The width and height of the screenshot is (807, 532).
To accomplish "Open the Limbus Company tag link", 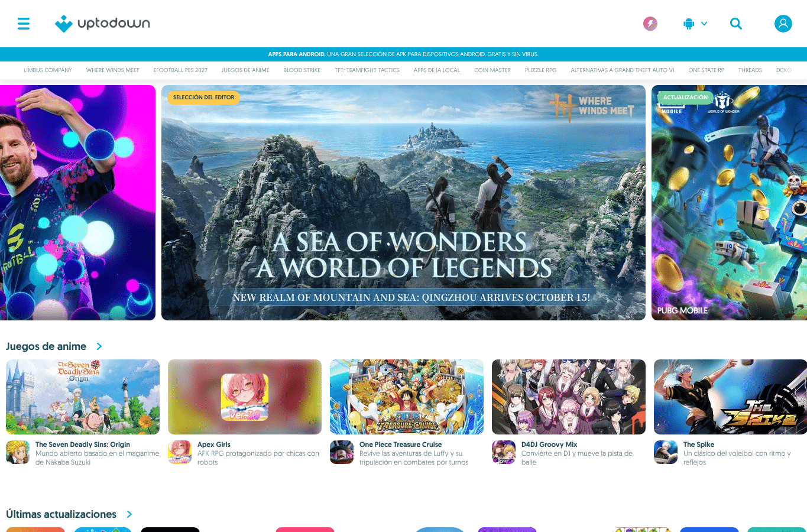I will pos(48,70).
